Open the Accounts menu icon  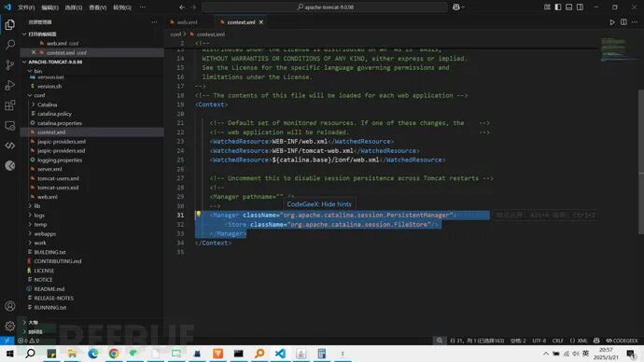10,306
